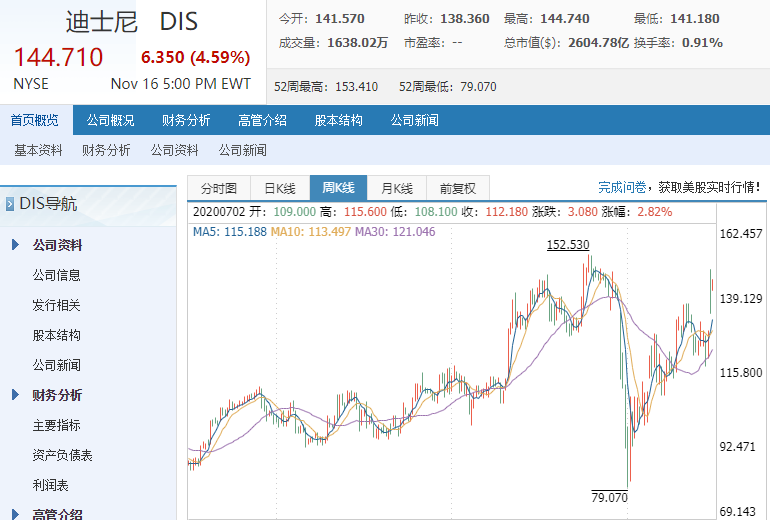Open 公司新闻 in the sidebar
The image size is (770, 520).
pos(56,365)
